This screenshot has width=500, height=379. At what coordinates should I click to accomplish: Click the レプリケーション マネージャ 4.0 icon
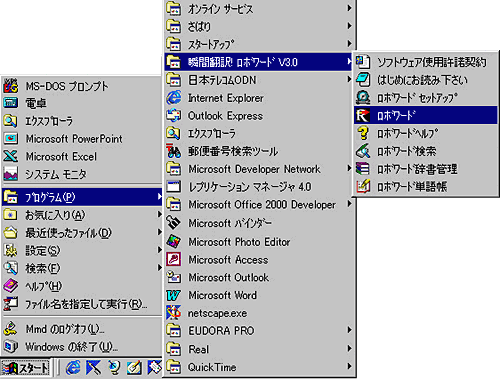point(174,186)
